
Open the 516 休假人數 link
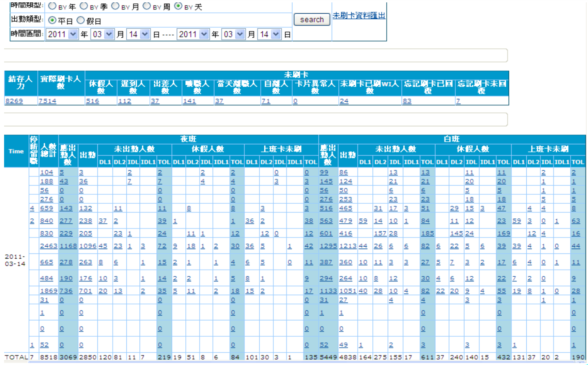click(x=92, y=101)
